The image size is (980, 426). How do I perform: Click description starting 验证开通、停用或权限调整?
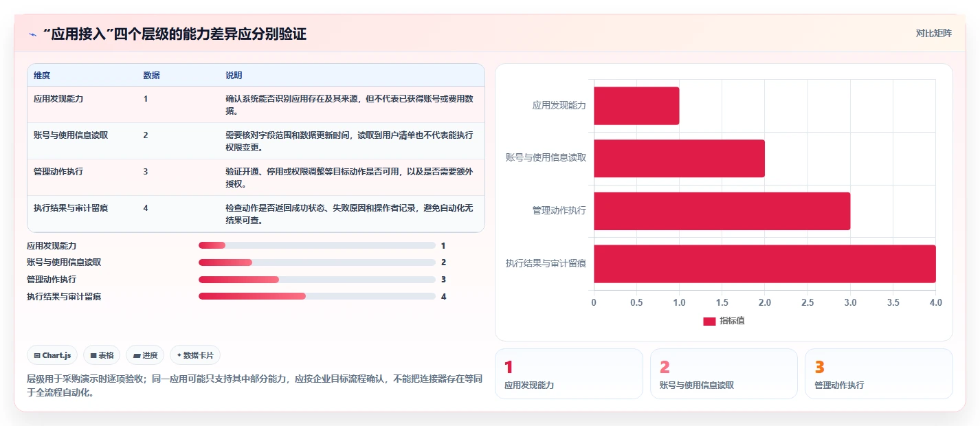click(x=349, y=177)
